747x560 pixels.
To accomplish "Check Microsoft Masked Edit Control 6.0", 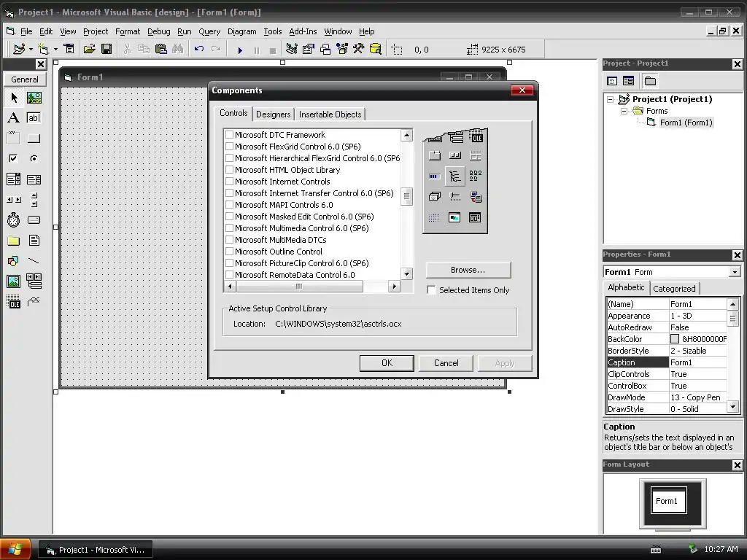I will (x=229, y=216).
